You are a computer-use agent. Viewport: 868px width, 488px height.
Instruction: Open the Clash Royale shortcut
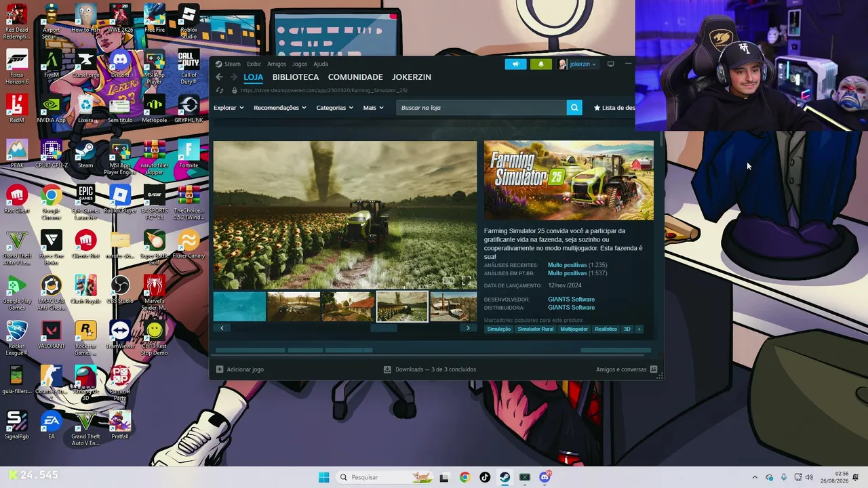tap(85, 290)
